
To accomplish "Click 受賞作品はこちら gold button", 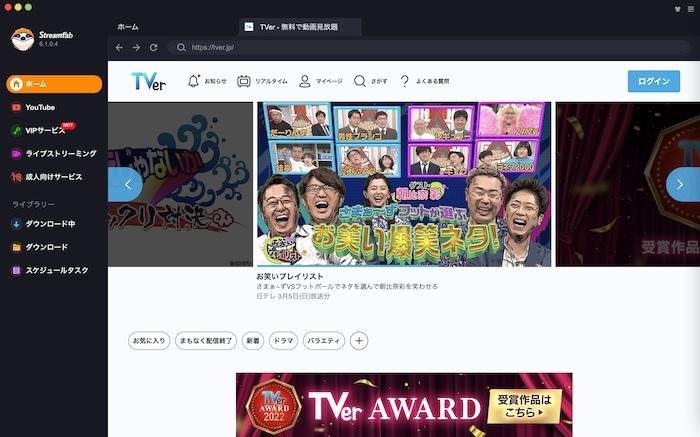I will click(x=524, y=406).
